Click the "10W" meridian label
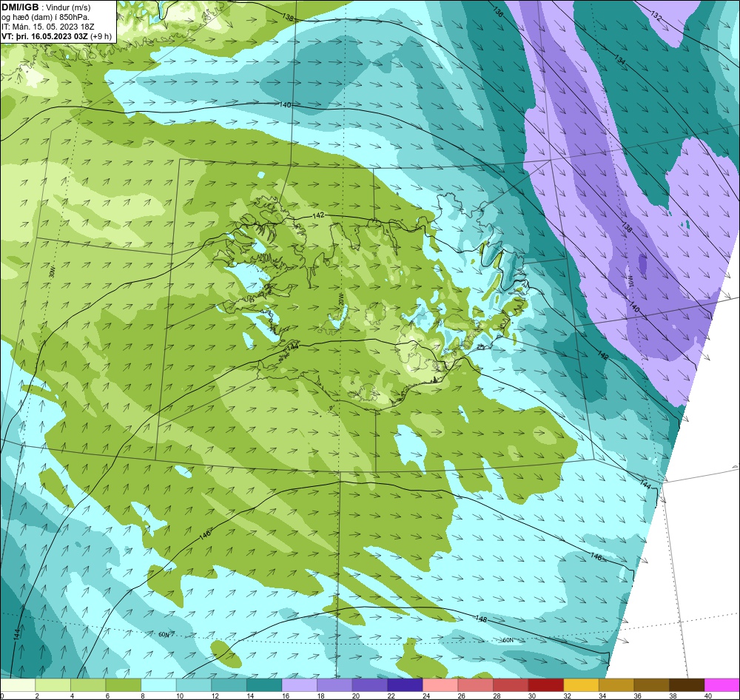This screenshot has height=700, width=740. 630,281
